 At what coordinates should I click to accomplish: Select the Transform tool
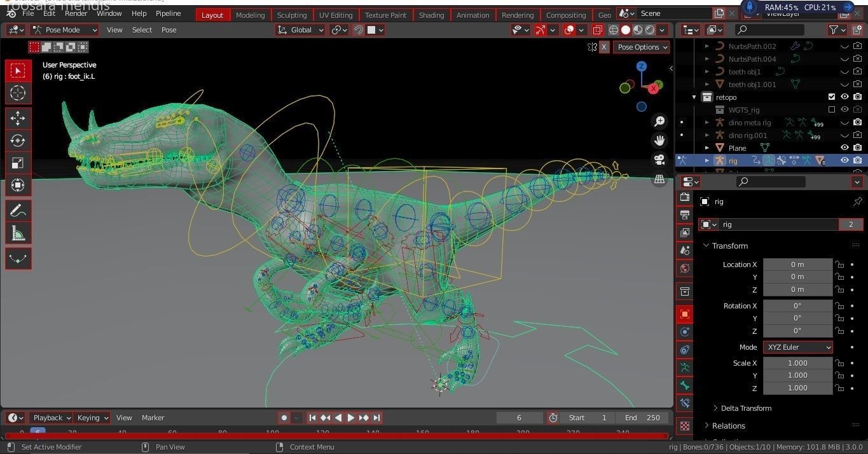coord(18,185)
